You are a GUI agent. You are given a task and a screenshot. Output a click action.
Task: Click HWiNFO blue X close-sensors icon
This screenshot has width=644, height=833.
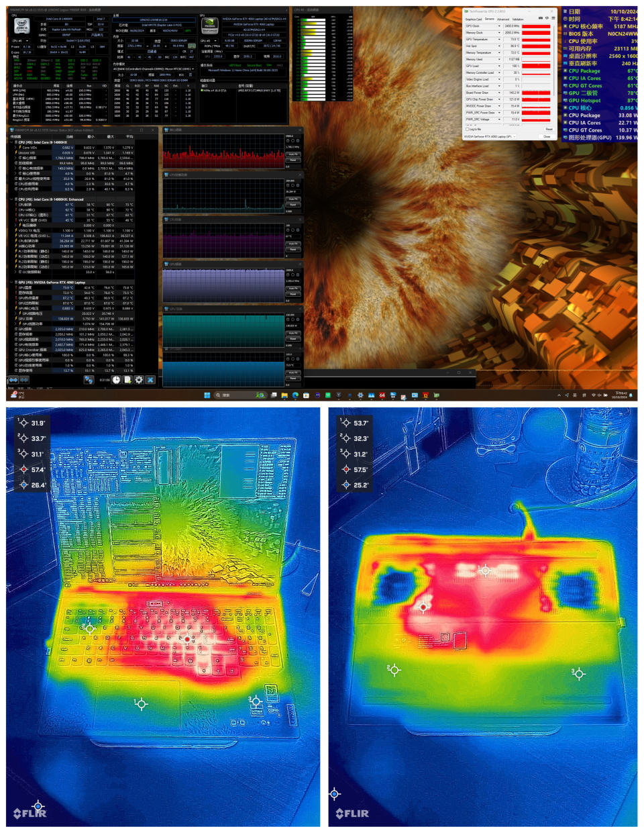(150, 380)
